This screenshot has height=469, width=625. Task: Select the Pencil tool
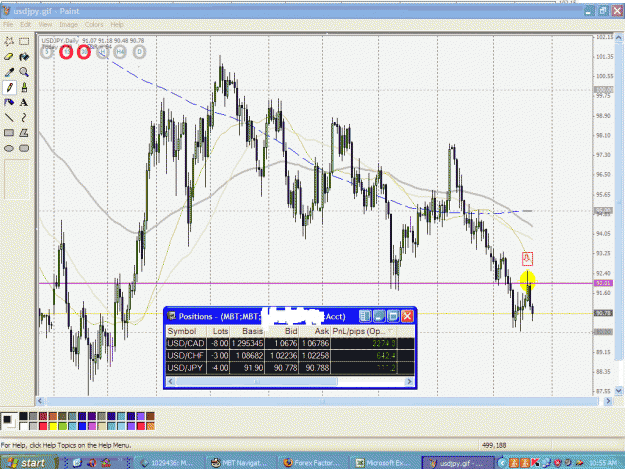[x=9, y=87]
